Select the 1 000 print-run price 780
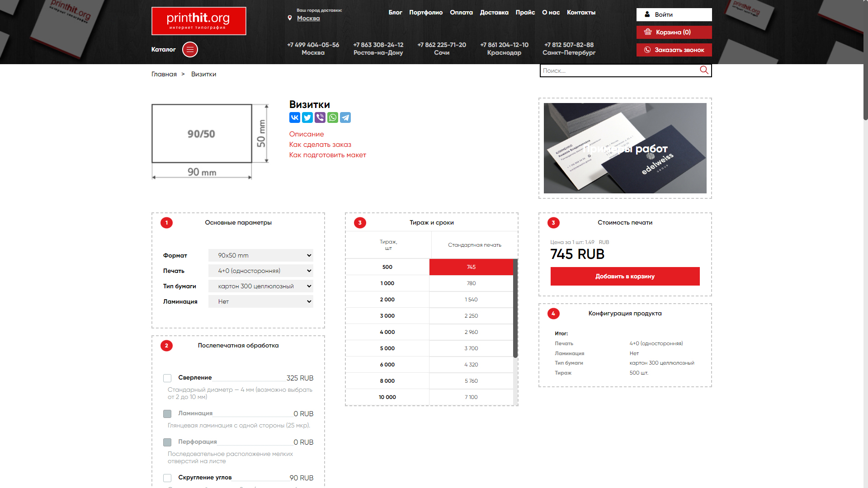The height and width of the screenshot is (488, 868). point(471,283)
